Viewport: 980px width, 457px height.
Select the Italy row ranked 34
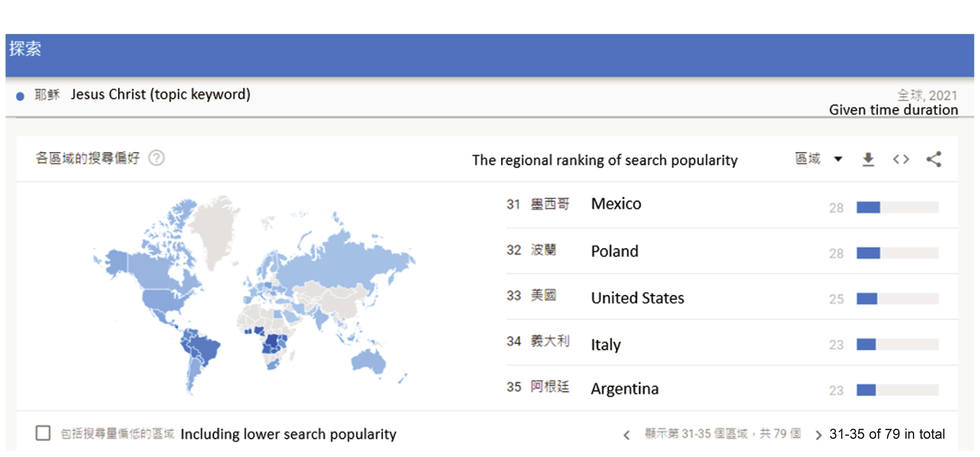pyautogui.click(x=732, y=342)
